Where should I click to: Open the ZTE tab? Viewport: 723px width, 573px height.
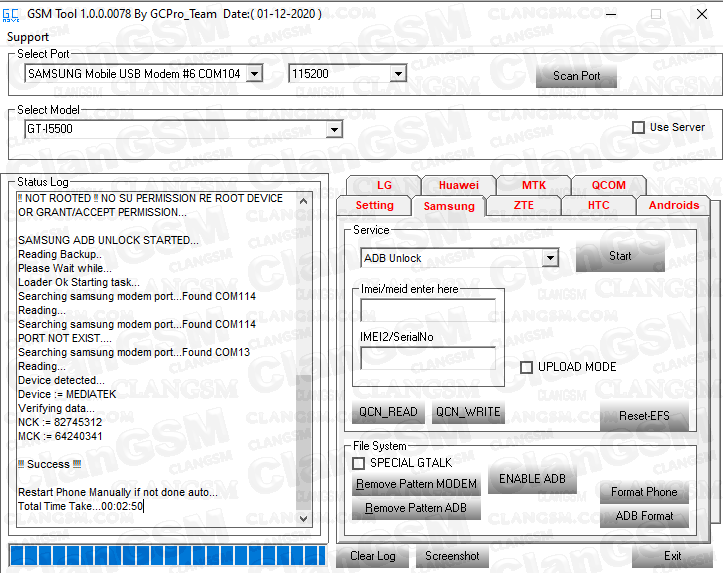(523, 205)
